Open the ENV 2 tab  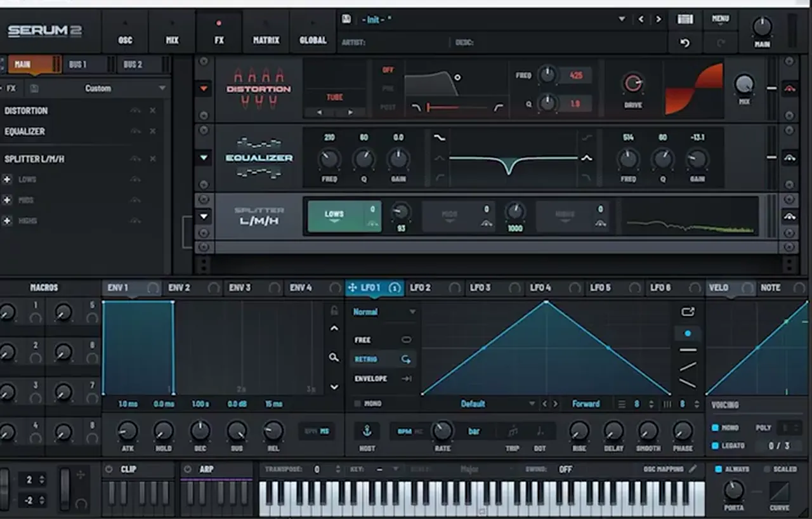pos(192,288)
